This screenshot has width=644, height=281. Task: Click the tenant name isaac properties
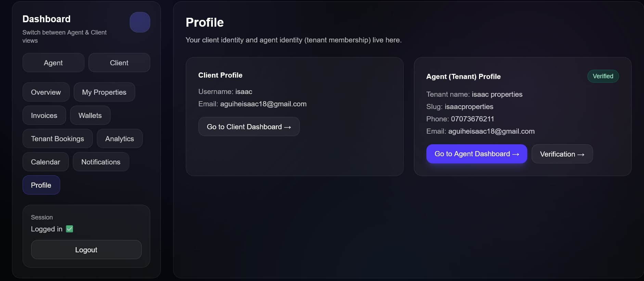[x=497, y=94]
